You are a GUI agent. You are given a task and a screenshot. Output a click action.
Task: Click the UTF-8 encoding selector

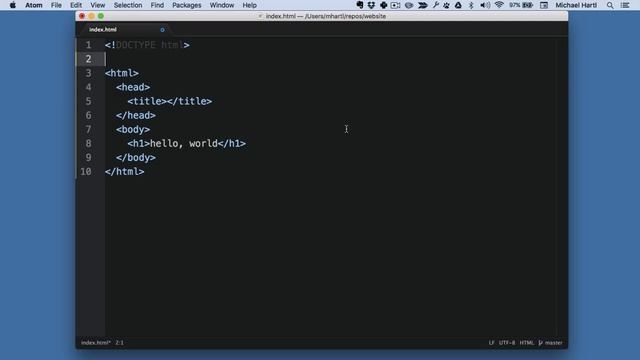tap(507, 343)
